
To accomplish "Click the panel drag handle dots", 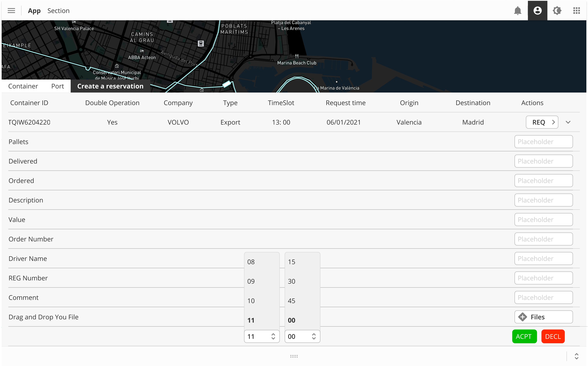I will (294, 356).
